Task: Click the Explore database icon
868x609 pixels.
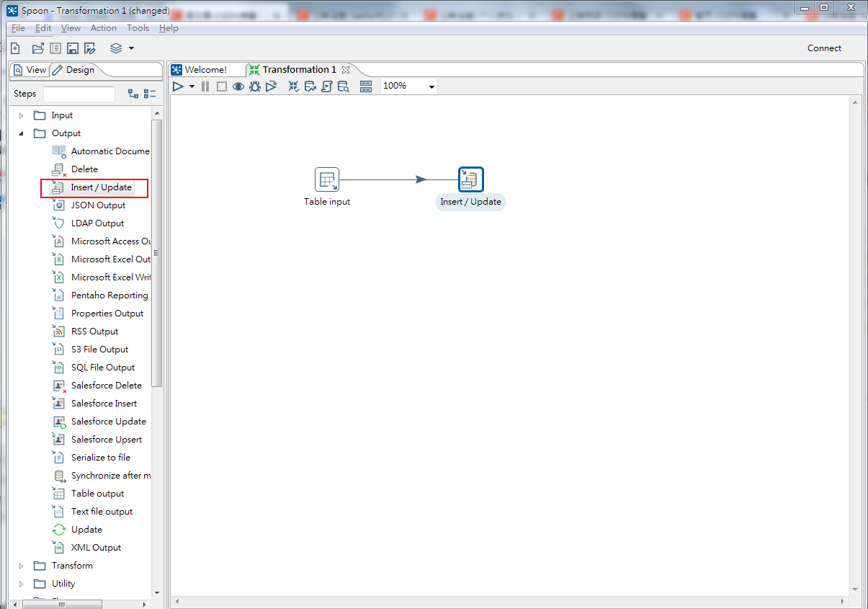Action: 344,86
